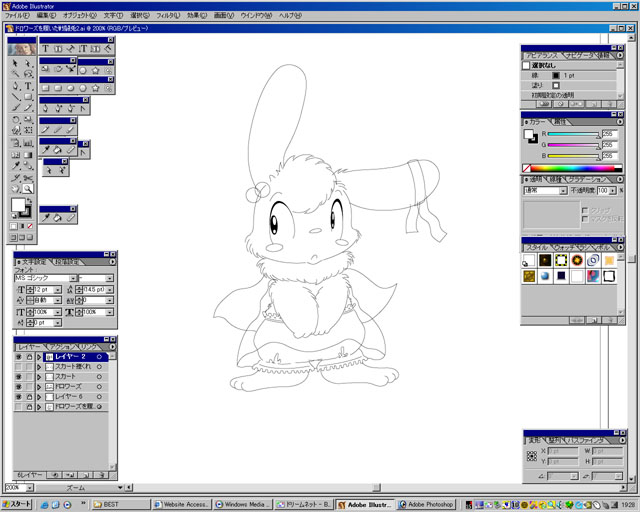Open the MS ゴシック font dropdown

tap(73, 278)
